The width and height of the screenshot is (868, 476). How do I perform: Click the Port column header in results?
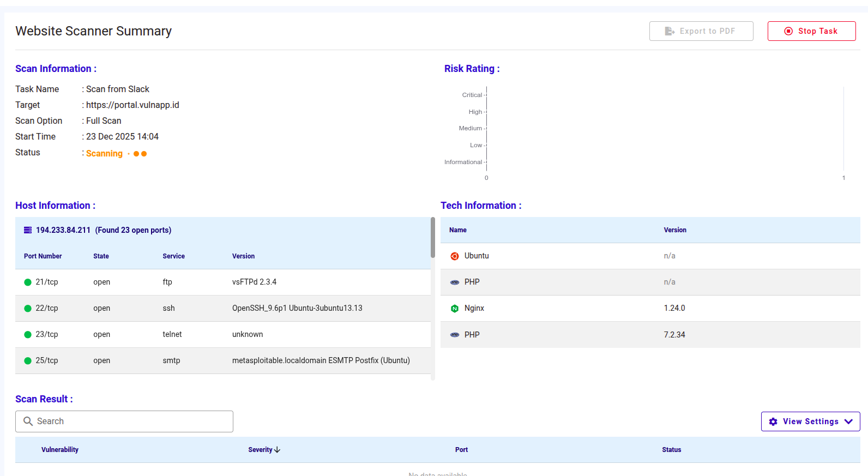click(x=461, y=450)
